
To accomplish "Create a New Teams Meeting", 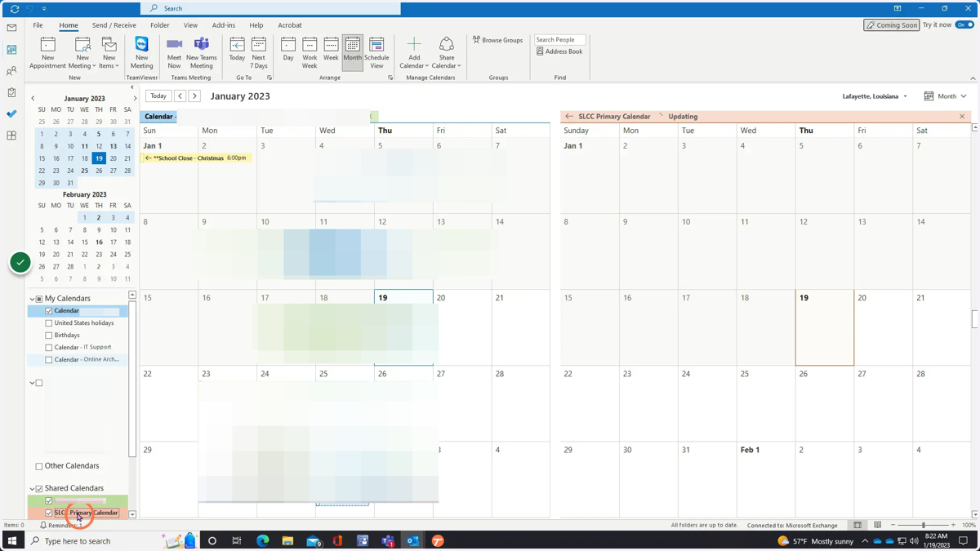I will click(201, 53).
